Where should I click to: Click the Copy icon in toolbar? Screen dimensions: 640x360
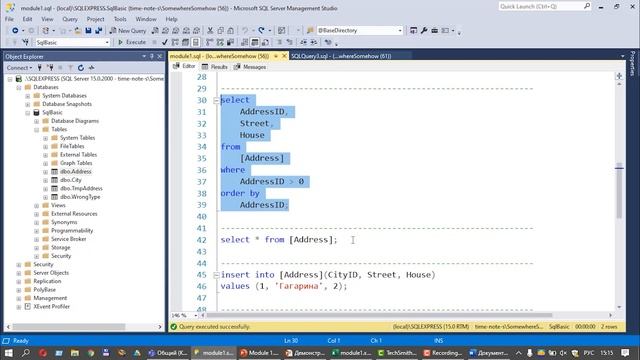click(220, 31)
